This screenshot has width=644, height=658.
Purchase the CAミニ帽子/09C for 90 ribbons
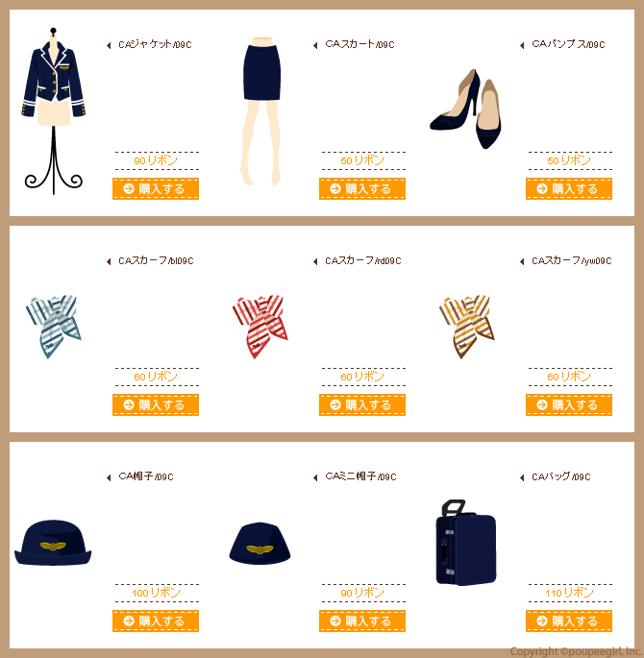361,621
